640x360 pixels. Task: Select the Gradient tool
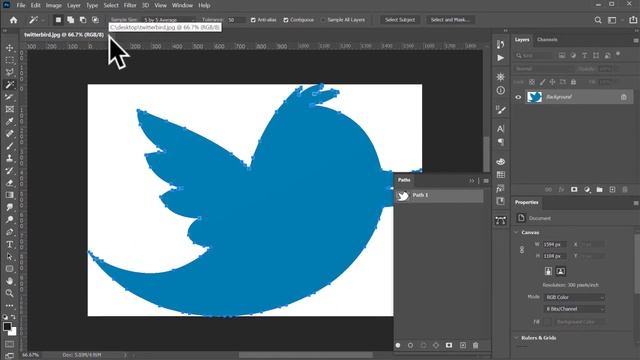(x=9, y=195)
